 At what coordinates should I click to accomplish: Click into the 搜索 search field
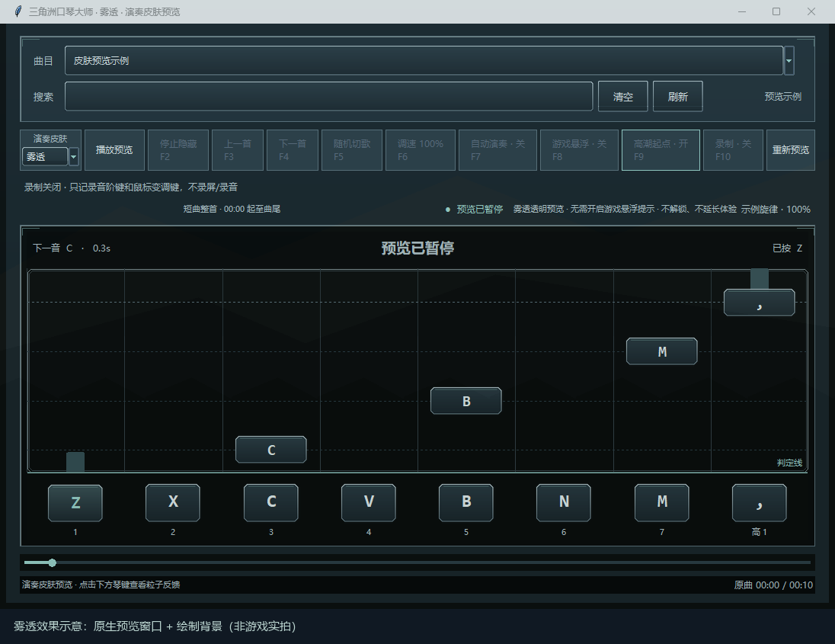pyautogui.click(x=328, y=97)
